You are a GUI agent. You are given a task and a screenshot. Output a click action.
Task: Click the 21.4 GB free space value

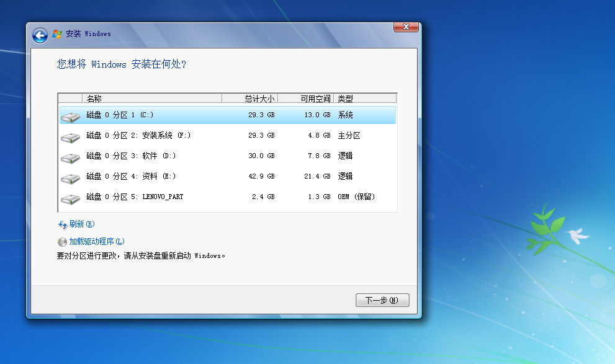pyautogui.click(x=317, y=176)
